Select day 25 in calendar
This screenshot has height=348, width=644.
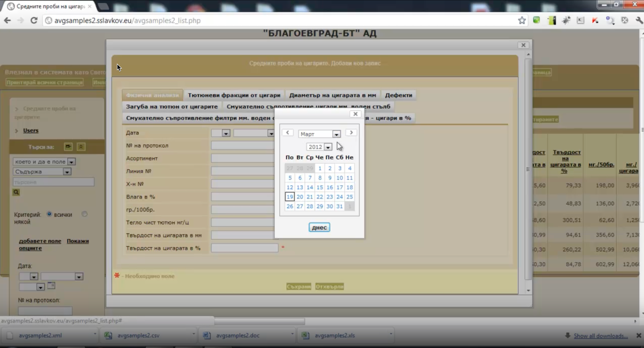(349, 197)
